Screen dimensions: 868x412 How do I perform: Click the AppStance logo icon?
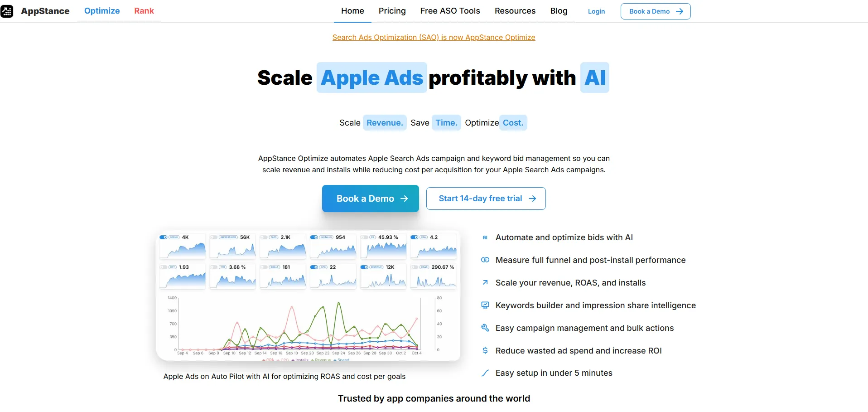click(x=7, y=11)
